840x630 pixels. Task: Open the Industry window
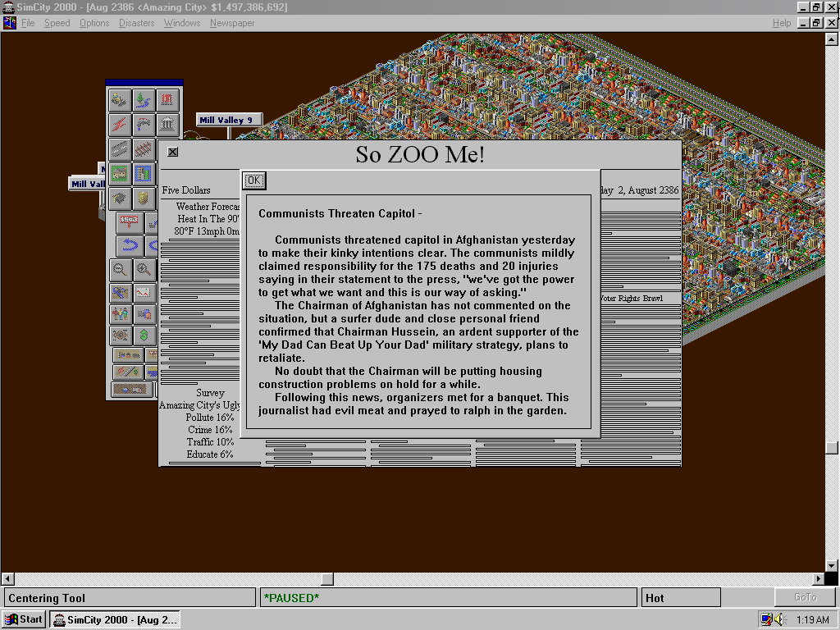point(144,314)
